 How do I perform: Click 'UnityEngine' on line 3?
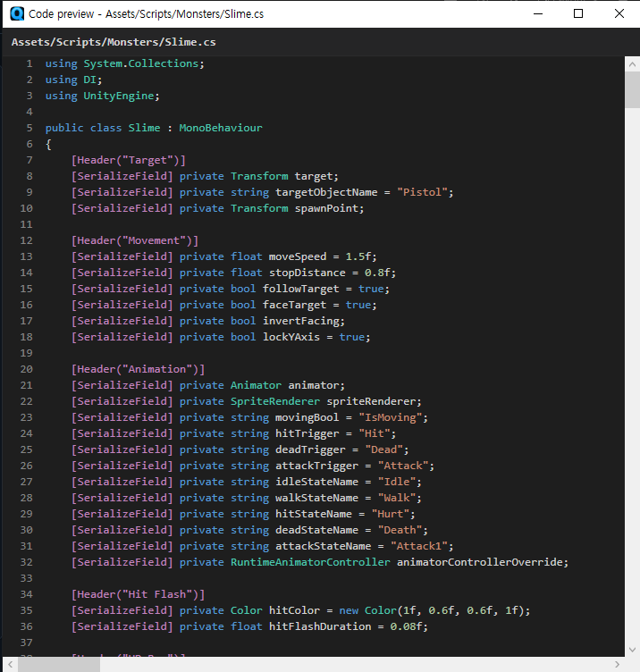point(119,96)
